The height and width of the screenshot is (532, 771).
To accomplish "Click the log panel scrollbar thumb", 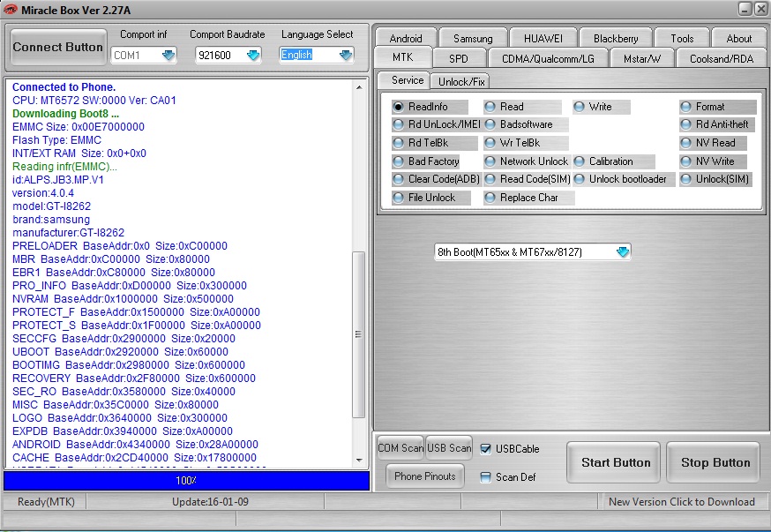I will tap(358, 334).
